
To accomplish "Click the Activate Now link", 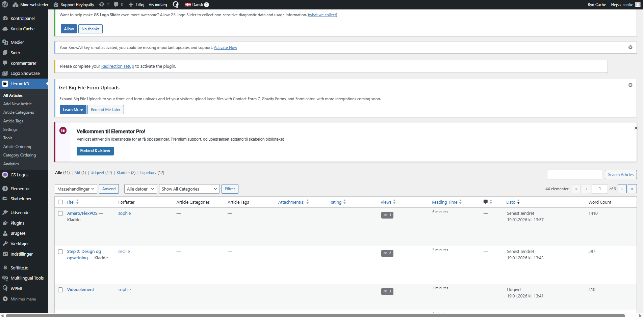I will click(225, 48).
